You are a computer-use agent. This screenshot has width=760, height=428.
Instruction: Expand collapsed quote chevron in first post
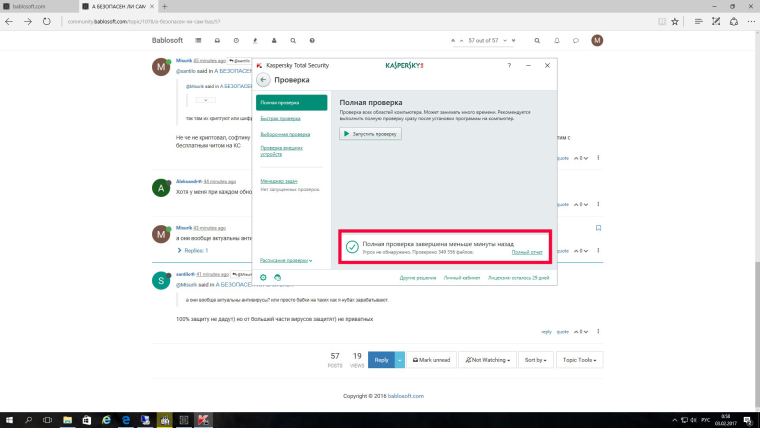(206, 100)
